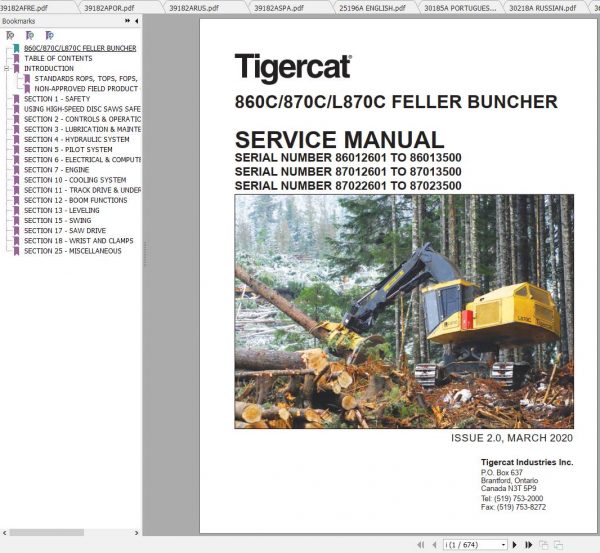
Task: Jump to SECTION 6 - ELECTRICAL bookmark
Action: click(x=82, y=160)
